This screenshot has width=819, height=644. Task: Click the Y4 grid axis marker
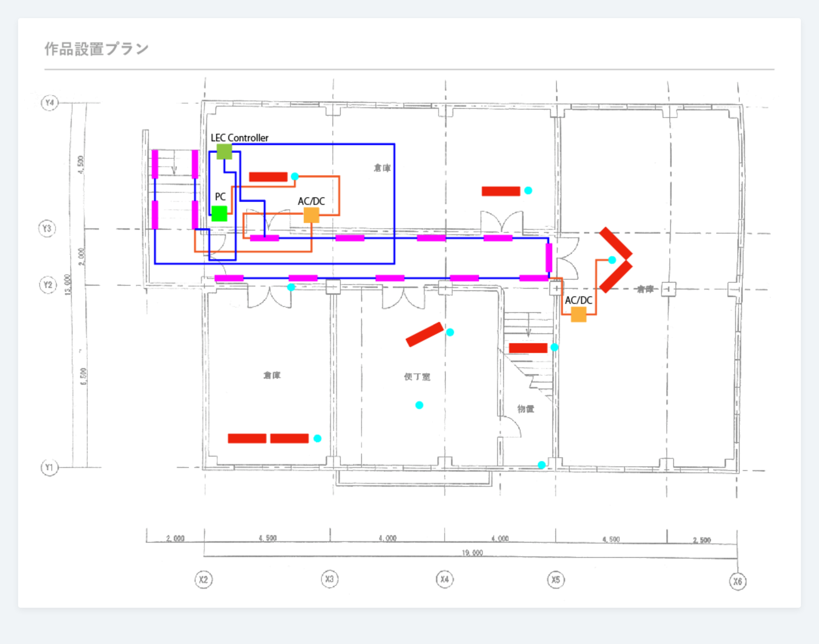(x=49, y=103)
